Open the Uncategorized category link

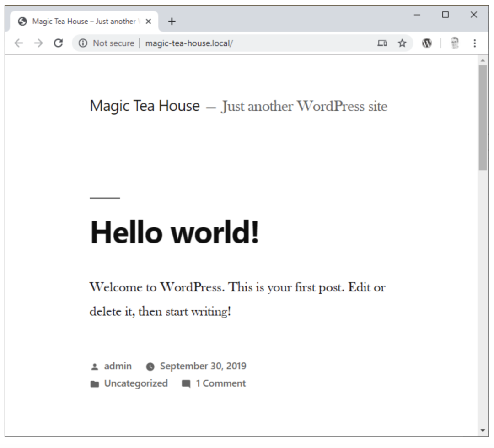coord(136,383)
